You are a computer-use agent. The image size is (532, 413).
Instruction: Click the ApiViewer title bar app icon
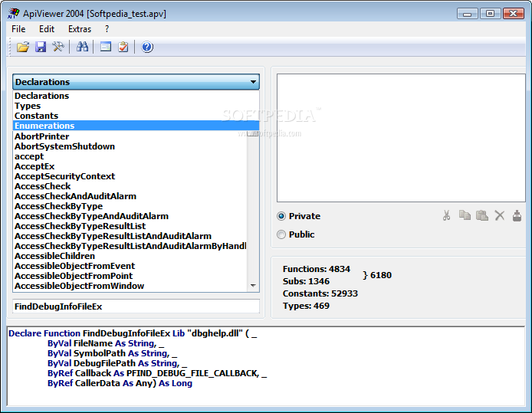pyautogui.click(x=13, y=13)
